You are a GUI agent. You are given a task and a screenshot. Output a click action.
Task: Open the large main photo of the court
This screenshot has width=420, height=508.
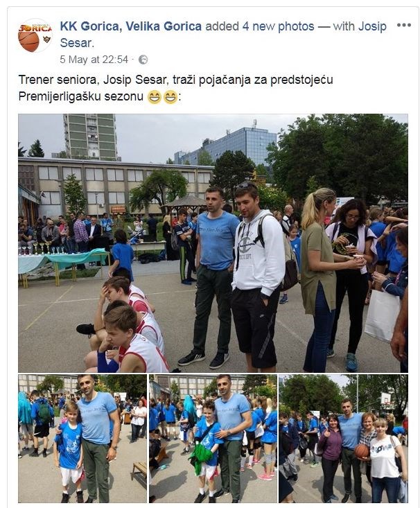[213, 243]
